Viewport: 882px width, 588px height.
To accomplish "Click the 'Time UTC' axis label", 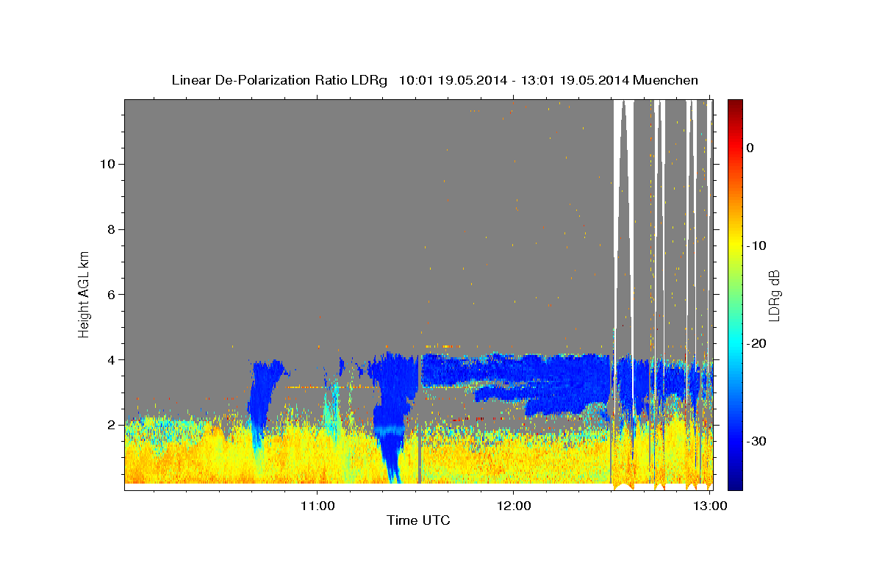I will click(418, 520).
